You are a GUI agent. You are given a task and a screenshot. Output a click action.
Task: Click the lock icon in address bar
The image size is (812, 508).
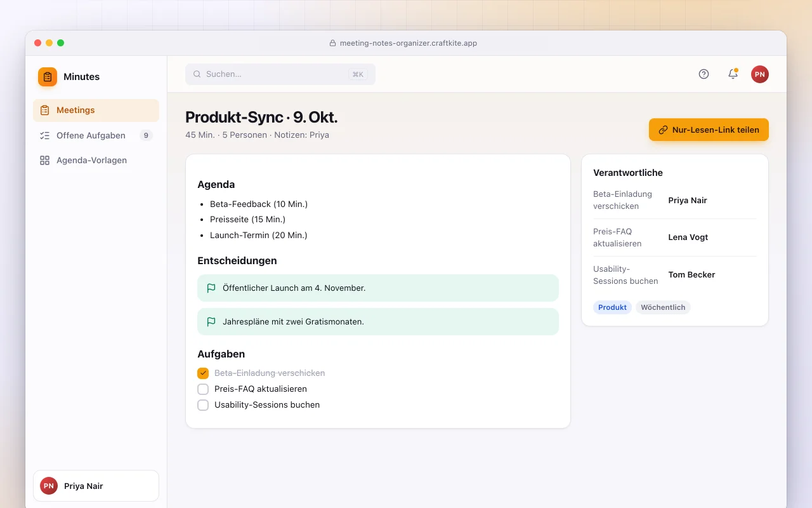pos(332,43)
